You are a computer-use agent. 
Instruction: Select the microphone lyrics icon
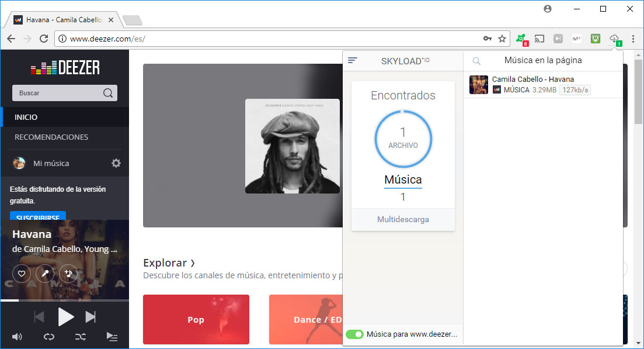click(x=45, y=273)
